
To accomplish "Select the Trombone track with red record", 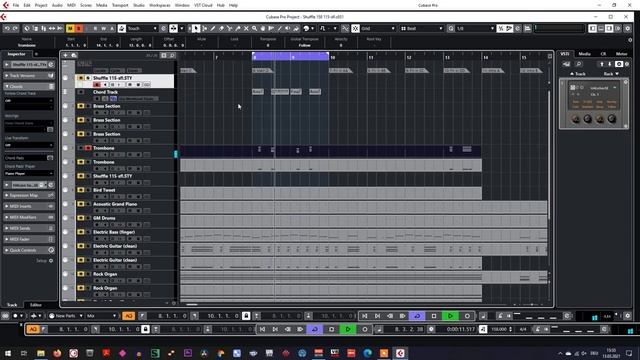I will click(104, 148).
